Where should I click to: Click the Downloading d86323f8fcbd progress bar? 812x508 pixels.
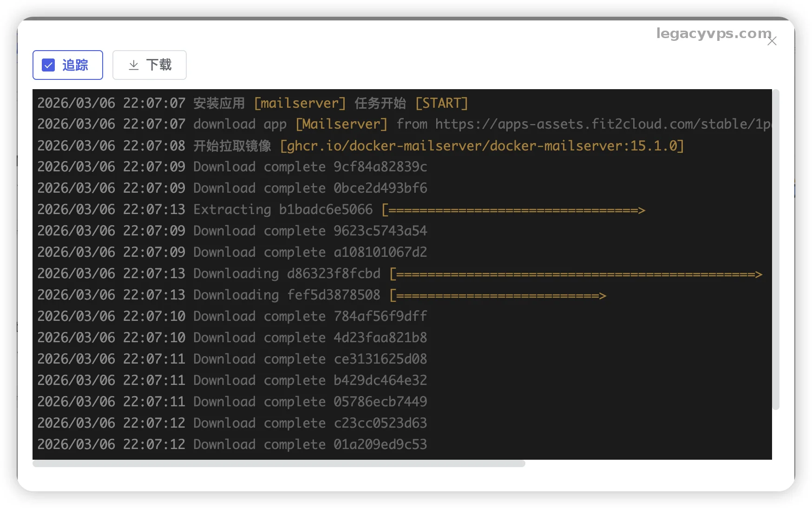[x=576, y=274]
